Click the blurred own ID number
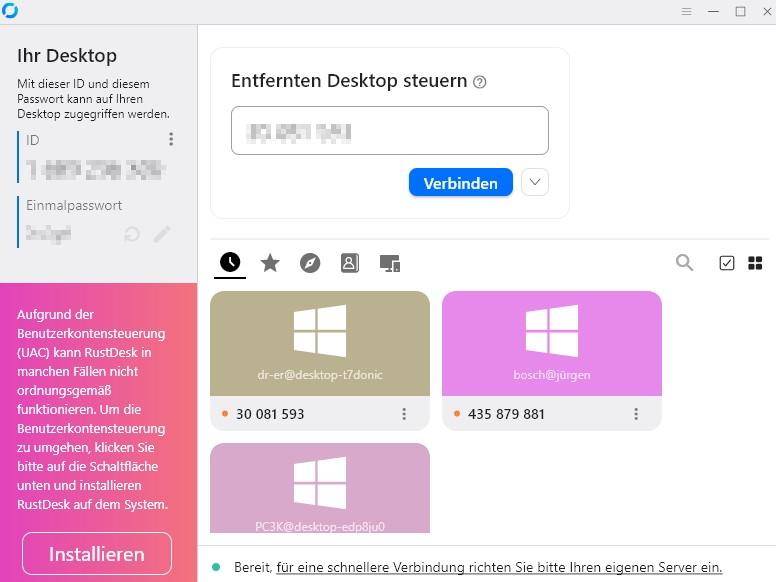This screenshot has width=776, height=582. tap(96, 170)
